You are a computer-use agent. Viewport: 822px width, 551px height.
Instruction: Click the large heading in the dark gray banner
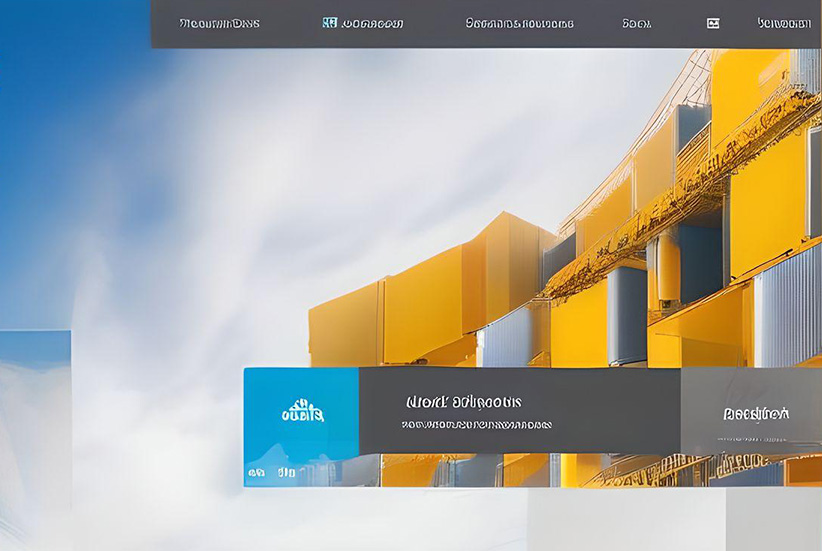pos(463,402)
